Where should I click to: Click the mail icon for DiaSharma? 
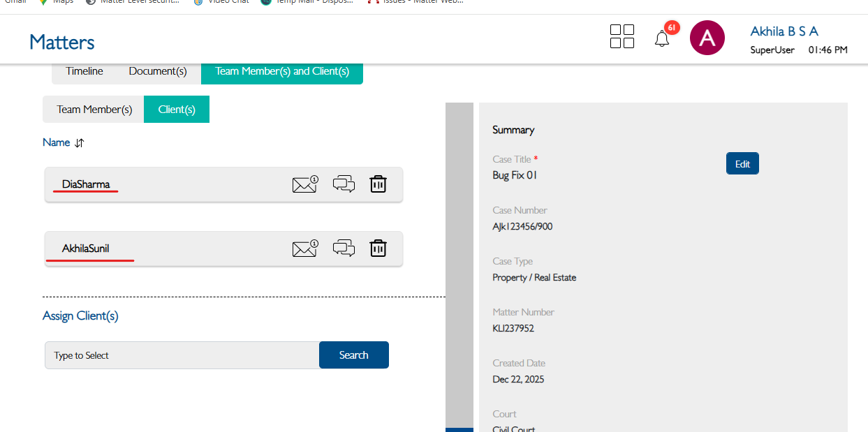(x=304, y=184)
